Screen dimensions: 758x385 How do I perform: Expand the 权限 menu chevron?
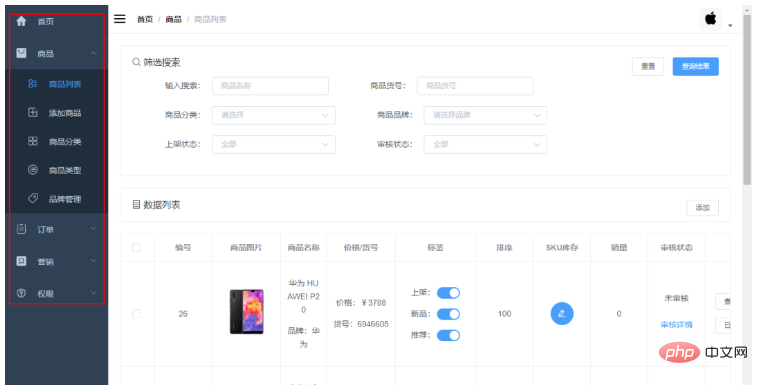(x=93, y=293)
